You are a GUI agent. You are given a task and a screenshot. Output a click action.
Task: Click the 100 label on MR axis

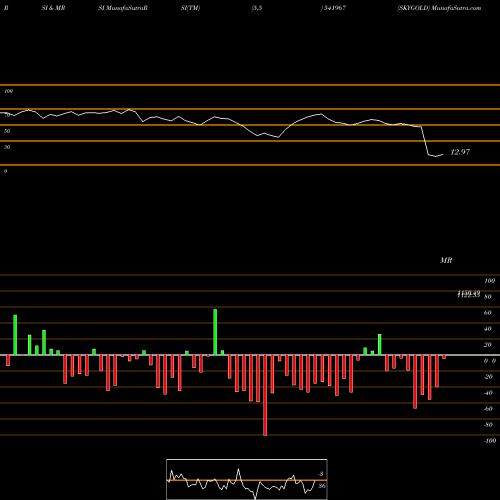click(489, 281)
